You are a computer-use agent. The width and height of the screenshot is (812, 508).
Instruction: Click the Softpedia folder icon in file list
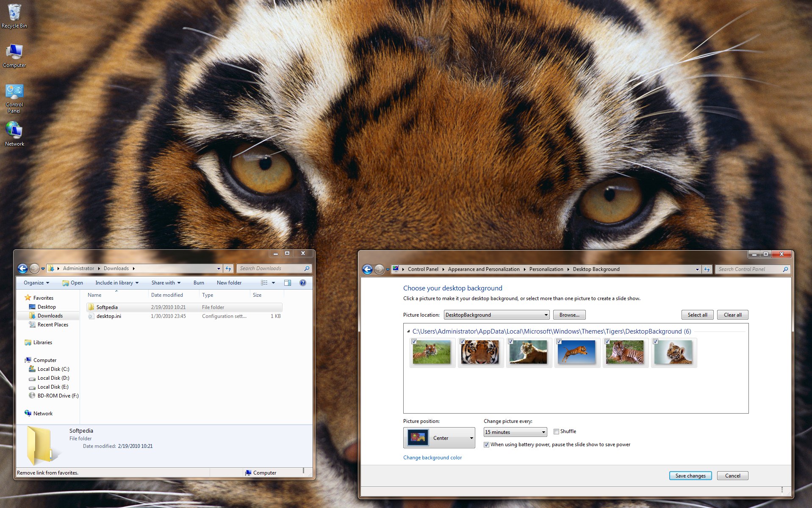click(91, 307)
